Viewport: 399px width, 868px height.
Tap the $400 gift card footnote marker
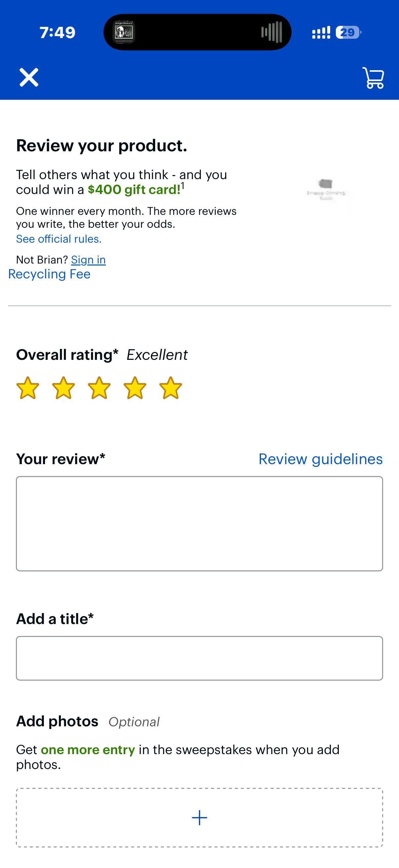[x=183, y=185]
